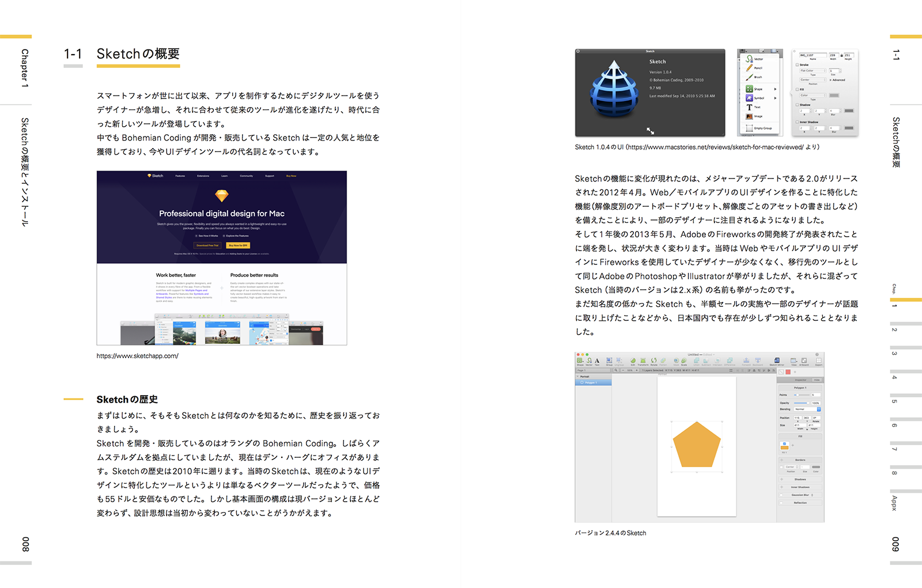Click the Union boolean icon
922x588 pixels.
697,361
